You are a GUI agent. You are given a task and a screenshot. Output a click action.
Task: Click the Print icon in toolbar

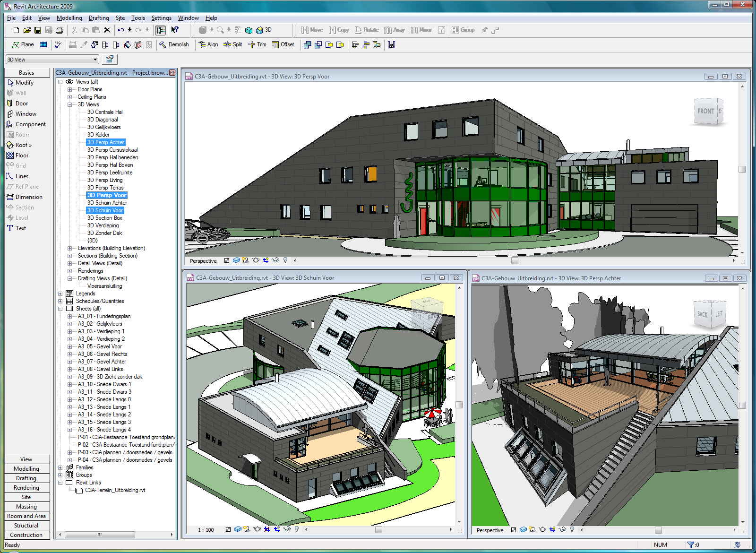pos(60,30)
